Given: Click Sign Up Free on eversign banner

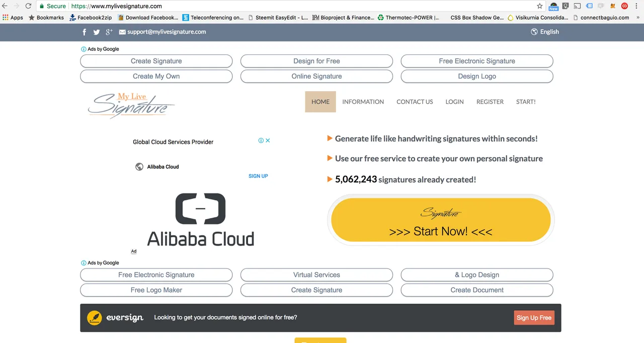Looking at the screenshot, I should [x=534, y=318].
